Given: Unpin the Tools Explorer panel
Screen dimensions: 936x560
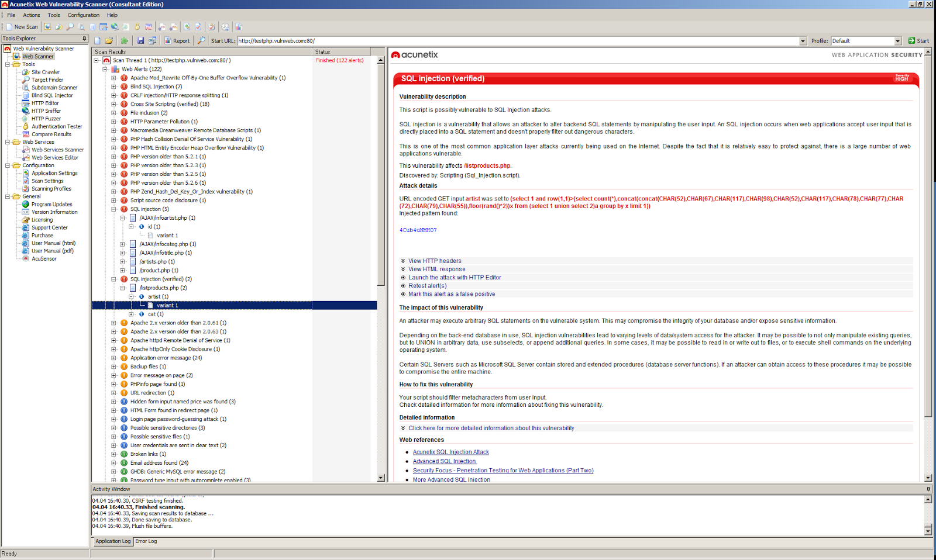Looking at the screenshot, I should click(84, 38).
